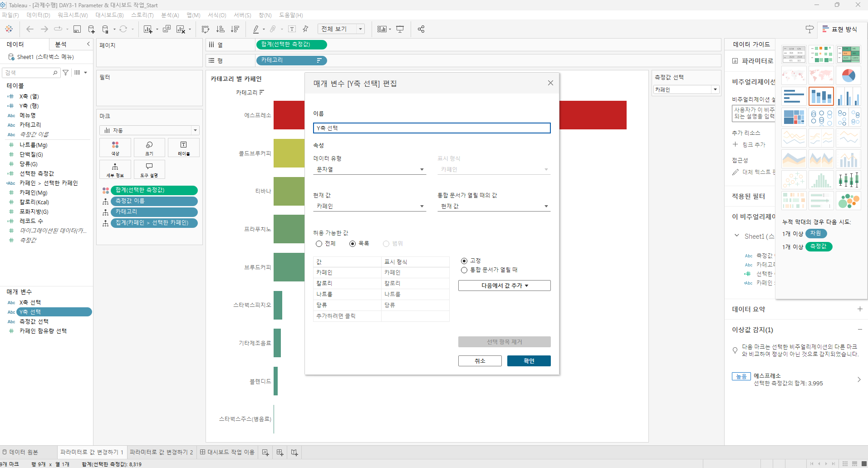Switch to the '분석' pane tab

click(x=61, y=44)
